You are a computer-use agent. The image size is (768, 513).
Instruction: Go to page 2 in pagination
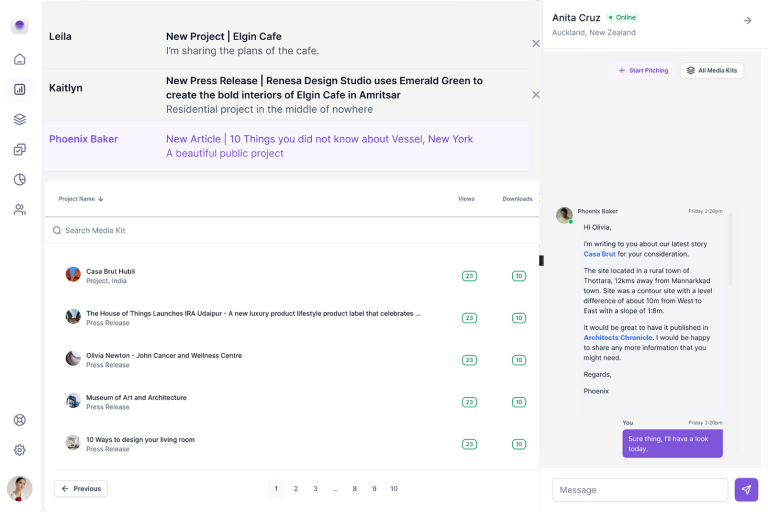[x=295, y=489]
